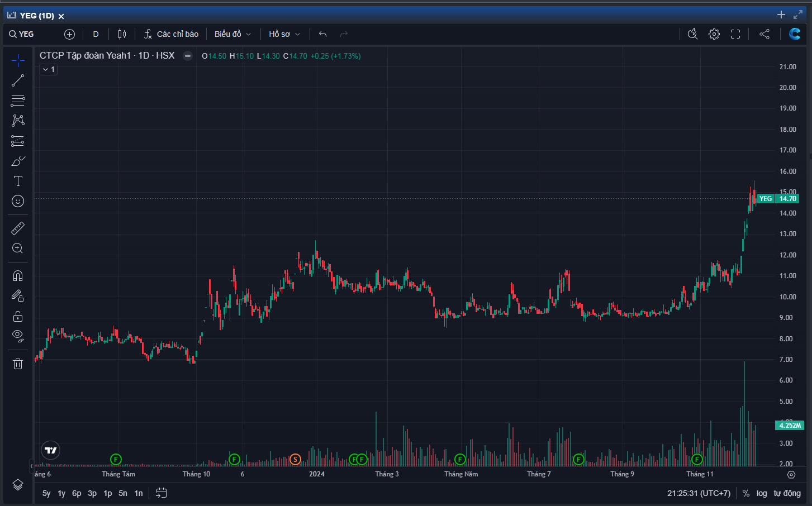Open chart settings gear icon
This screenshot has height=506, width=812.
(x=714, y=34)
